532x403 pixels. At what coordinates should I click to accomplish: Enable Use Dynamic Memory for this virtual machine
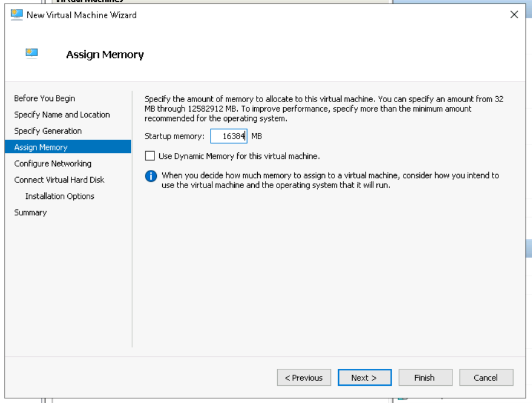pyautogui.click(x=150, y=156)
